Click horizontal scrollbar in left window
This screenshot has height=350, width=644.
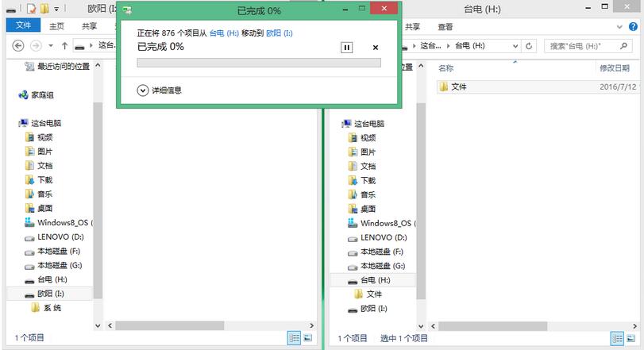(170, 325)
